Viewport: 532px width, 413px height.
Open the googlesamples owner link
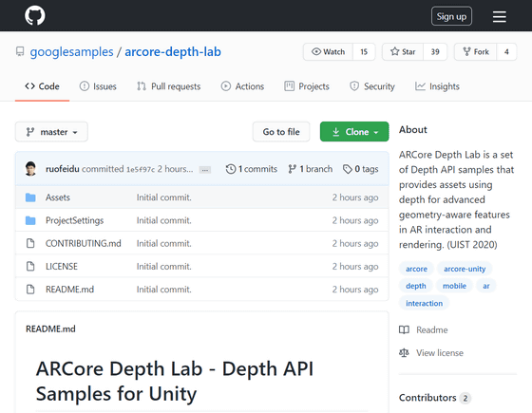[x=71, y=52]
